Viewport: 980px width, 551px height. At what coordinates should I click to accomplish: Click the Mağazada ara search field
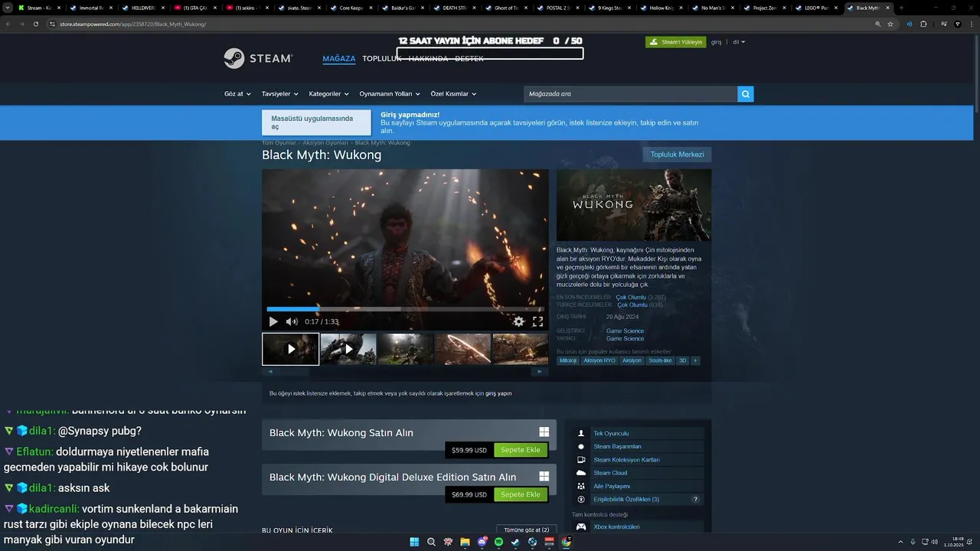pyautogui.click(x=630, y=94)
